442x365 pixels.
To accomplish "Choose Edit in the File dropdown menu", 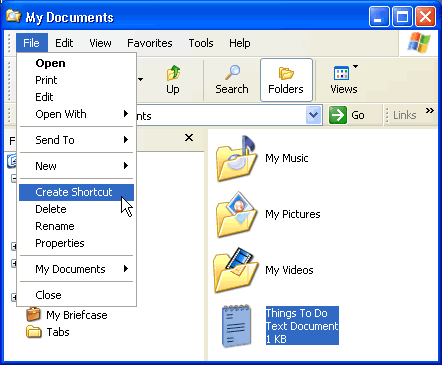I will click(76, 97).
